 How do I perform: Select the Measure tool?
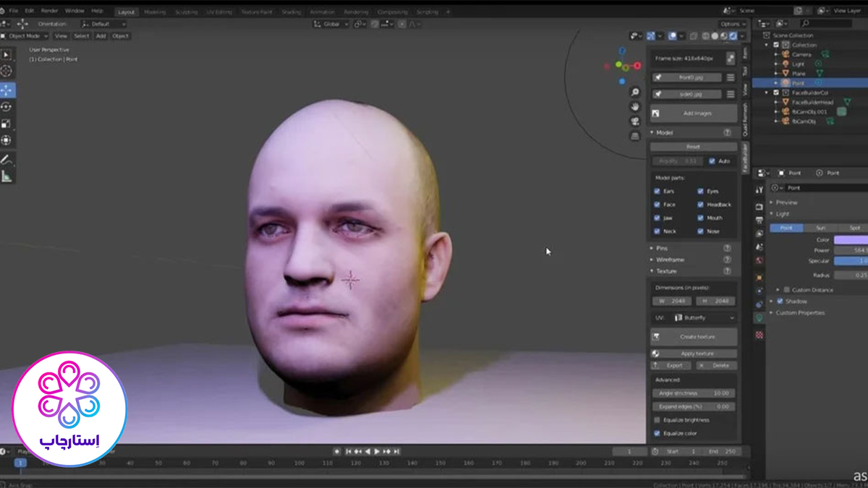(x=7, y=176)
